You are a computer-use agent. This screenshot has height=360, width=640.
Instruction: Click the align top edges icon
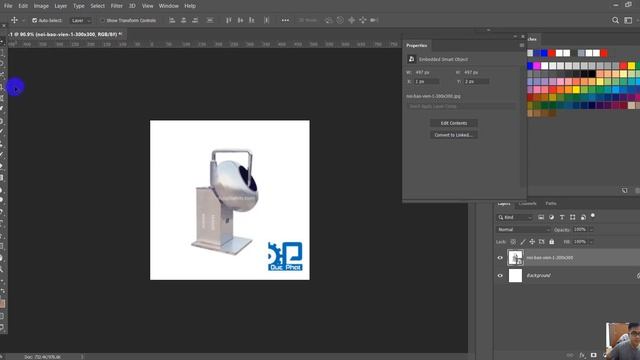(229, 20)
